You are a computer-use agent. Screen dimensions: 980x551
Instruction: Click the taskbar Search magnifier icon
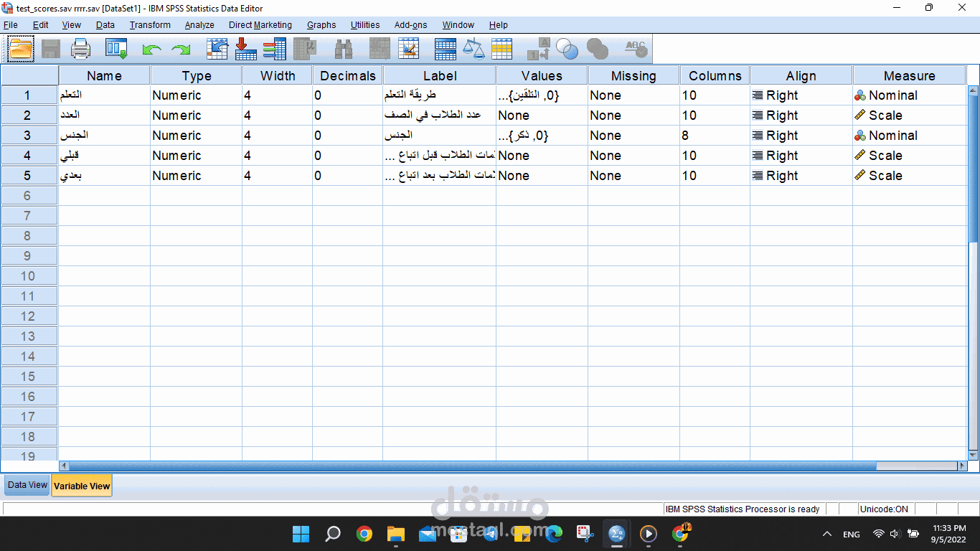333,534
